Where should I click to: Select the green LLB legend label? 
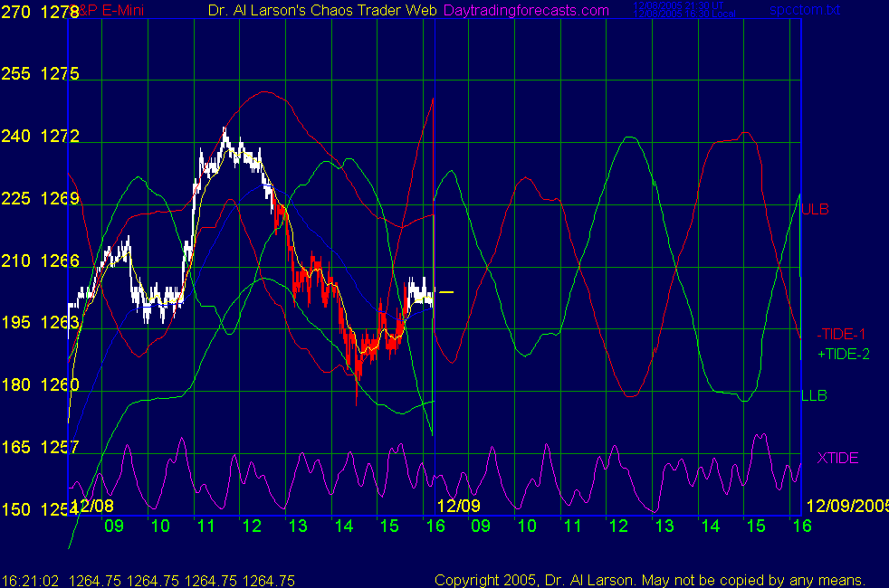814,395
